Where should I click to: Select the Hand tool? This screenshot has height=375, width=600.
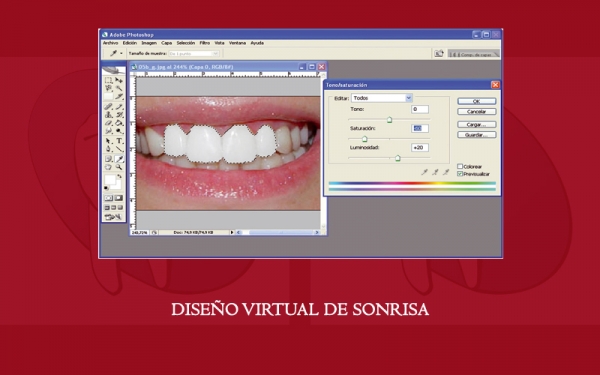pyautogui.click(x=109, y=167)
